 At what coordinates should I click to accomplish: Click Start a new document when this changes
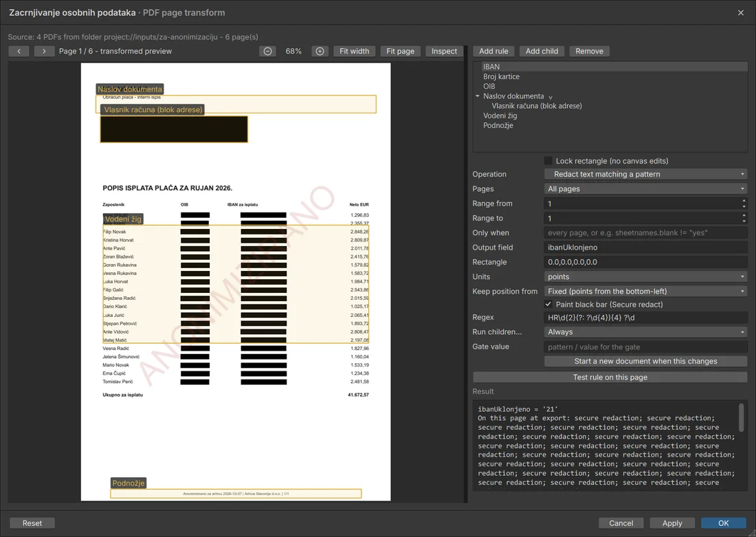[x=645, y=362]
